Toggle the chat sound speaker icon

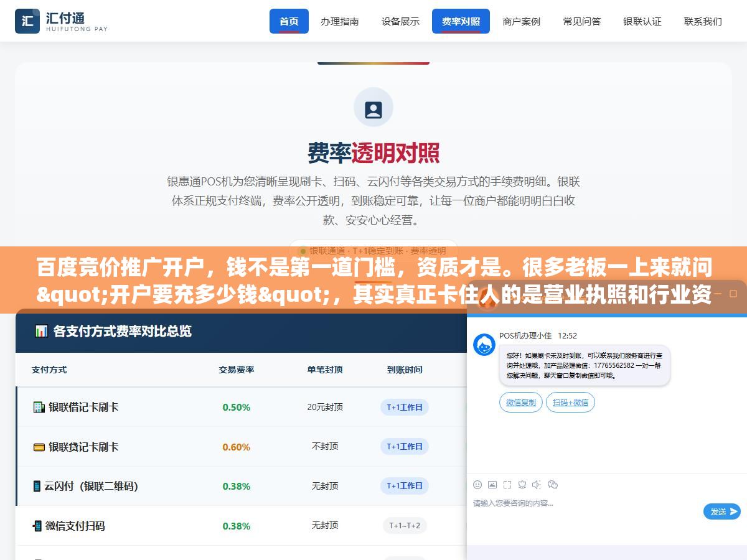pos(537,484)
